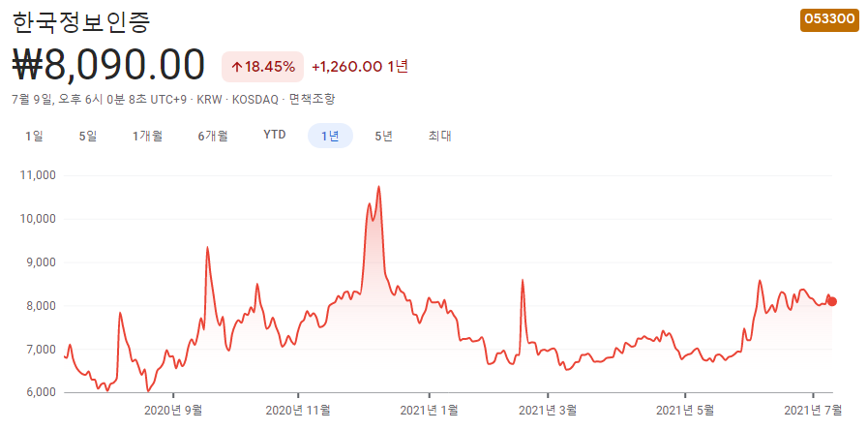Click the 한국정보인증 stock title
This screenshot has height=430, width=868.
81,22
